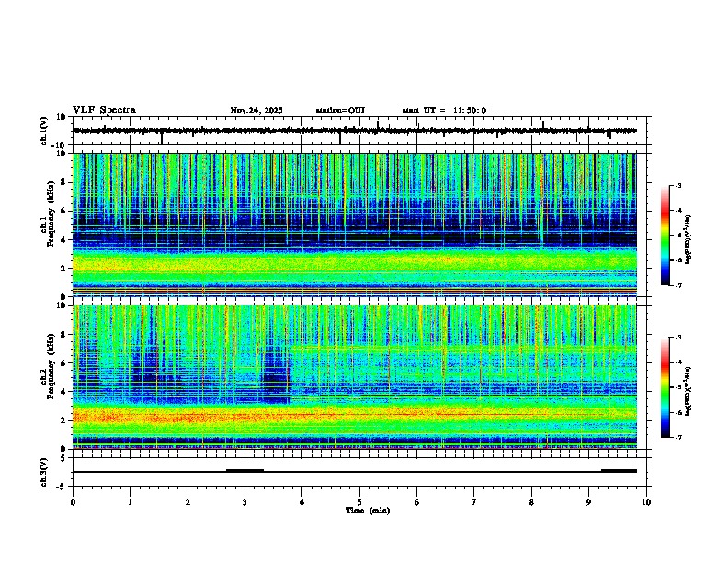Click the ch.1 color scale bar

(x=665, y=236)
